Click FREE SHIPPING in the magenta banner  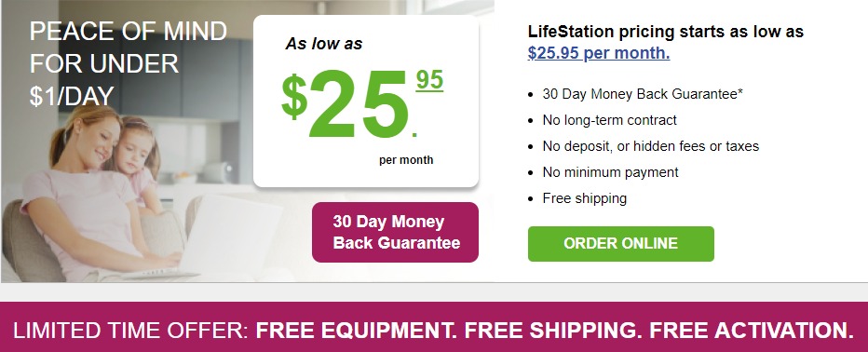click(553, 330)
